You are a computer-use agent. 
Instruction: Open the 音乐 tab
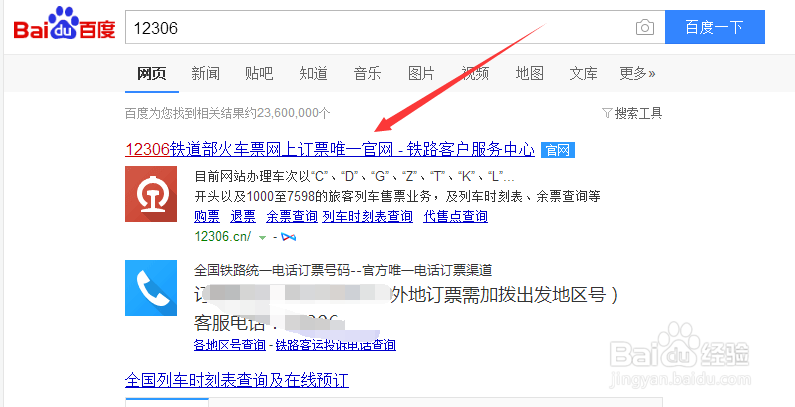tap(367, 73)
